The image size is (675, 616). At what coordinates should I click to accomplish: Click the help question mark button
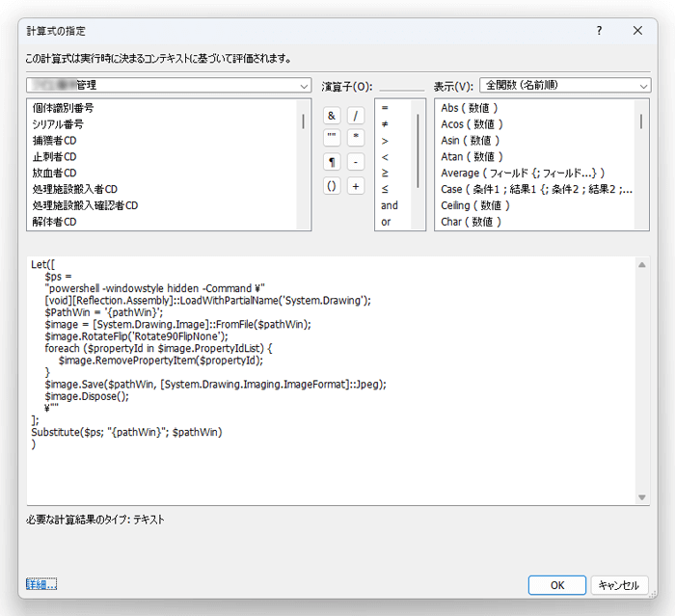pyautogui.click(x=599, y=31)
